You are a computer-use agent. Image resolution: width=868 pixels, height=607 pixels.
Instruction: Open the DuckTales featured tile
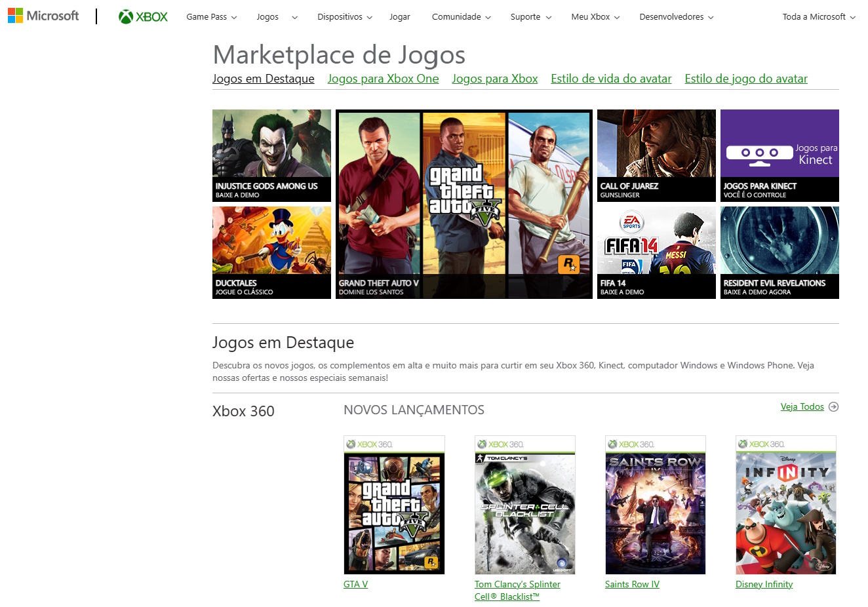pos(271,252)
